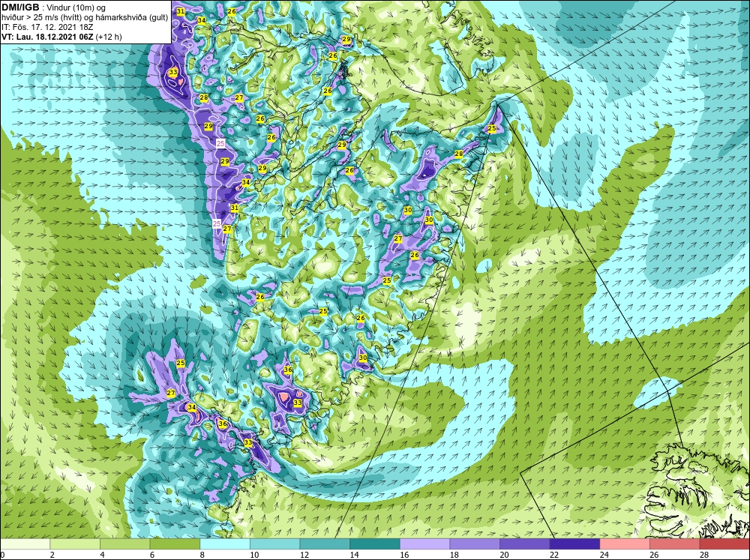Click the 24–26 m/s pink legend swatch

[625, 544]
